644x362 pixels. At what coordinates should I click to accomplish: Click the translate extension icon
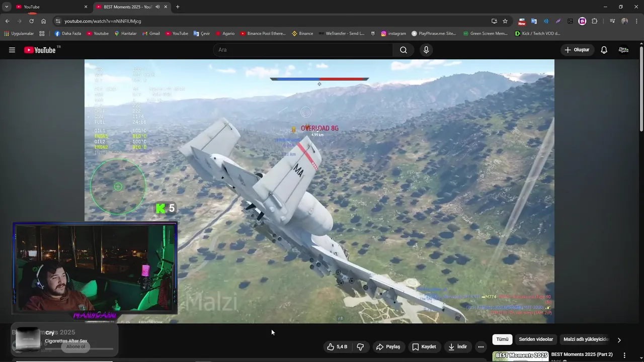pyautogui.click(x=534, y=21)
